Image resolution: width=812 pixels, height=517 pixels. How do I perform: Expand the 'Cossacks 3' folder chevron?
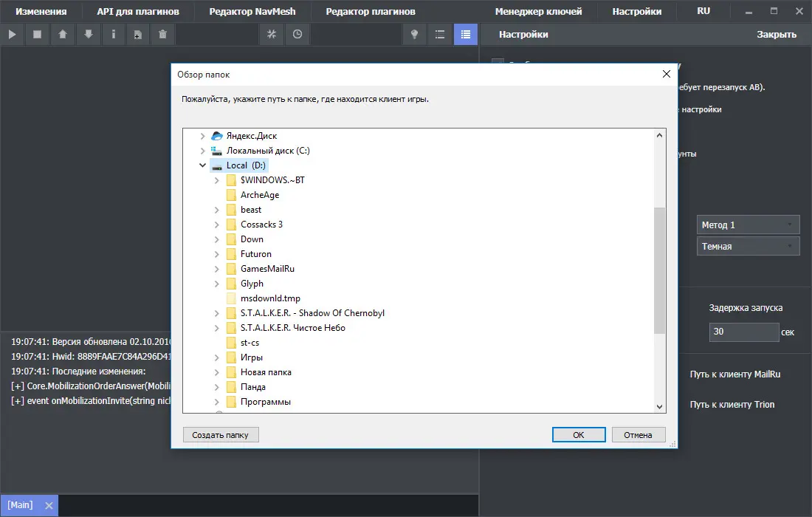(x=217, y=225)
